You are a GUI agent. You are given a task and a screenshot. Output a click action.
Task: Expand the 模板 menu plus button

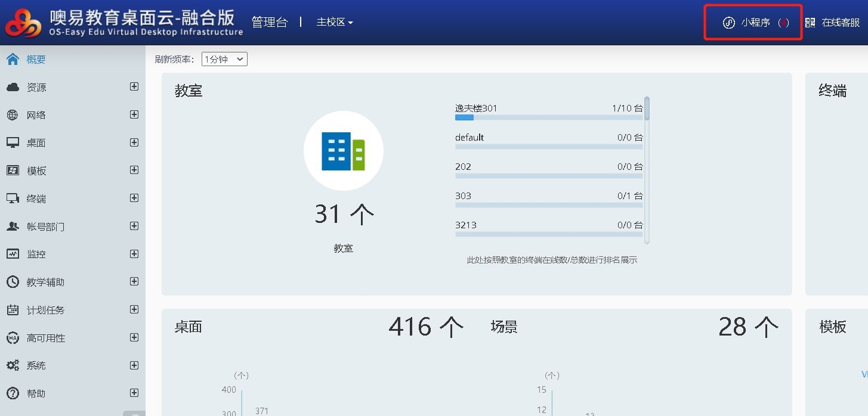[x=134, y=170]
